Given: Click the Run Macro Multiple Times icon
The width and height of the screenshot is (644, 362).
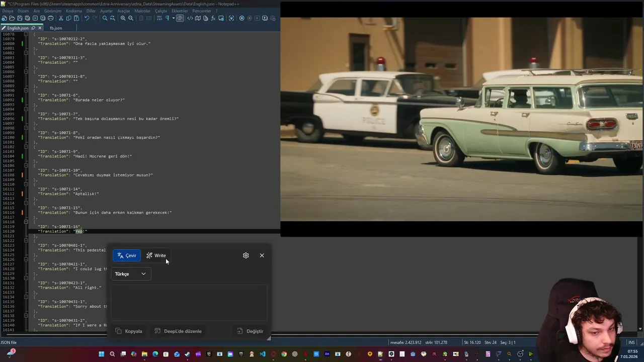Looking at the screenshot, I should point(265,18).
